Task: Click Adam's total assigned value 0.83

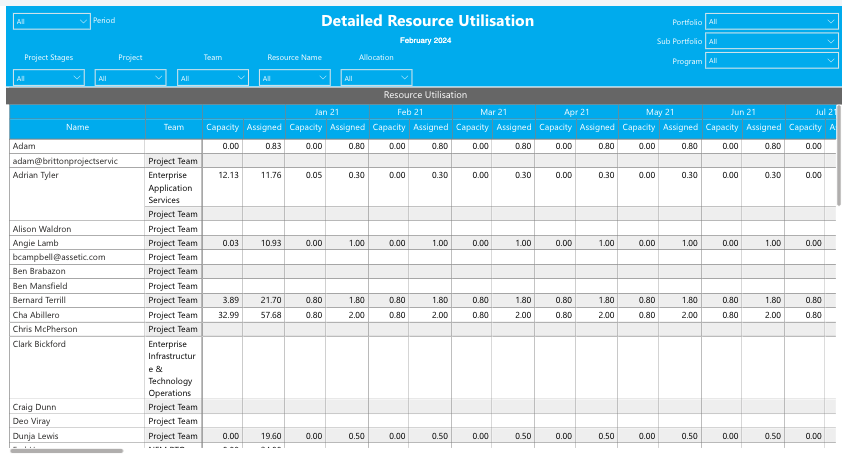Action: click(264, 146)
